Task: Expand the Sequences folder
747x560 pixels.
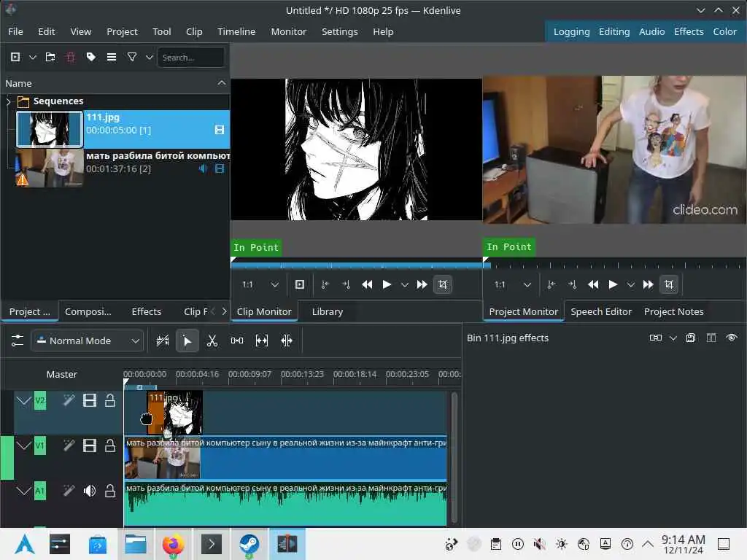Action: (x=8, y=101)
